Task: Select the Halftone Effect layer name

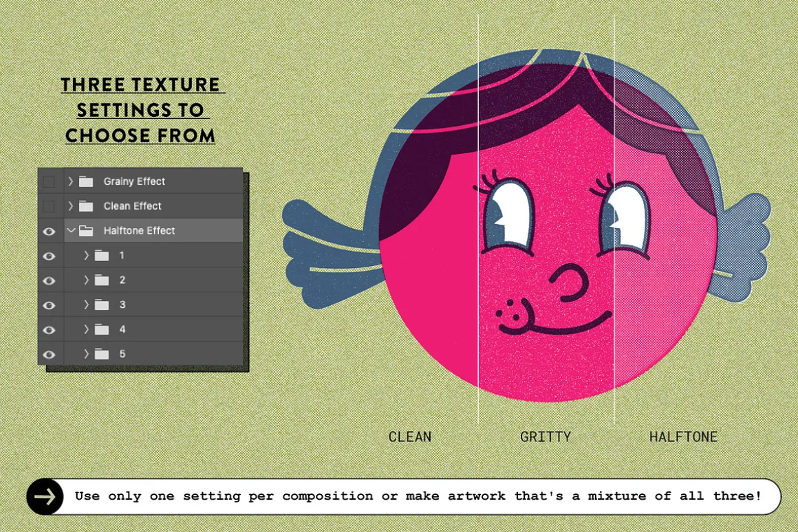Action: 140,230
